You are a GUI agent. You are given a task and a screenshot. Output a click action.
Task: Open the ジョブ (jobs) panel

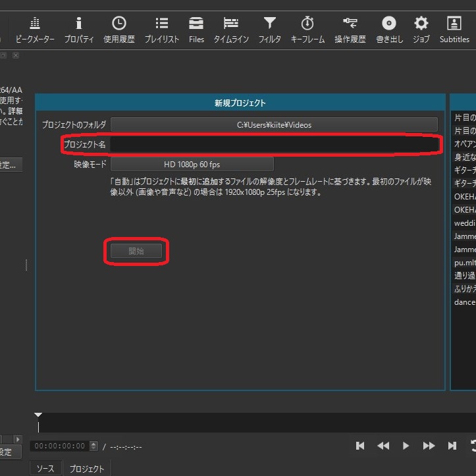421,30
